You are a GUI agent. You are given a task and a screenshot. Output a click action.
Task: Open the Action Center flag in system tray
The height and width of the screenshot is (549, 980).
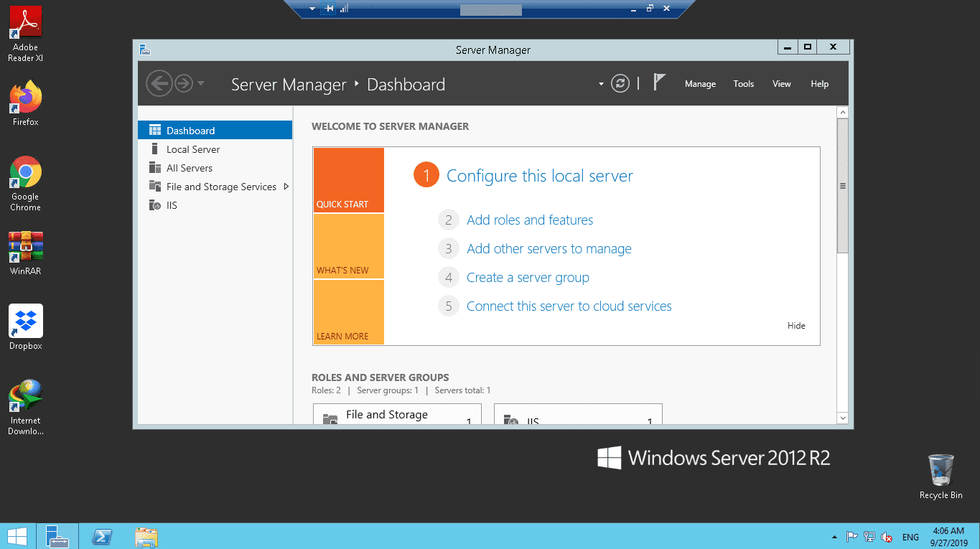852,537
